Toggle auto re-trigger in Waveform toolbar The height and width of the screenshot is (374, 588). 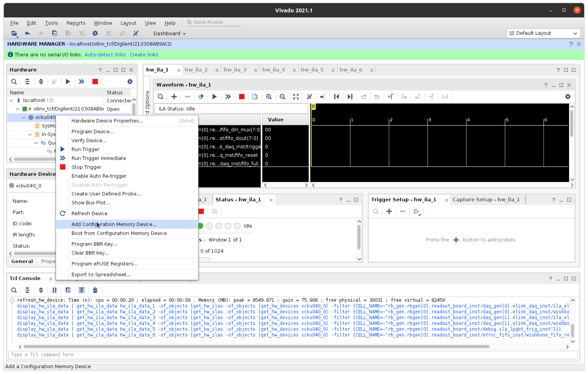point(201,97)
